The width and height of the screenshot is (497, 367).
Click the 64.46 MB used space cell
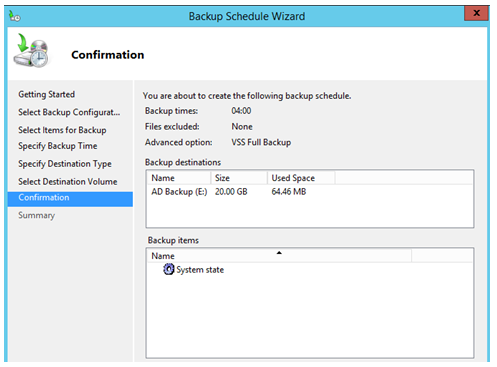point(289,192)
